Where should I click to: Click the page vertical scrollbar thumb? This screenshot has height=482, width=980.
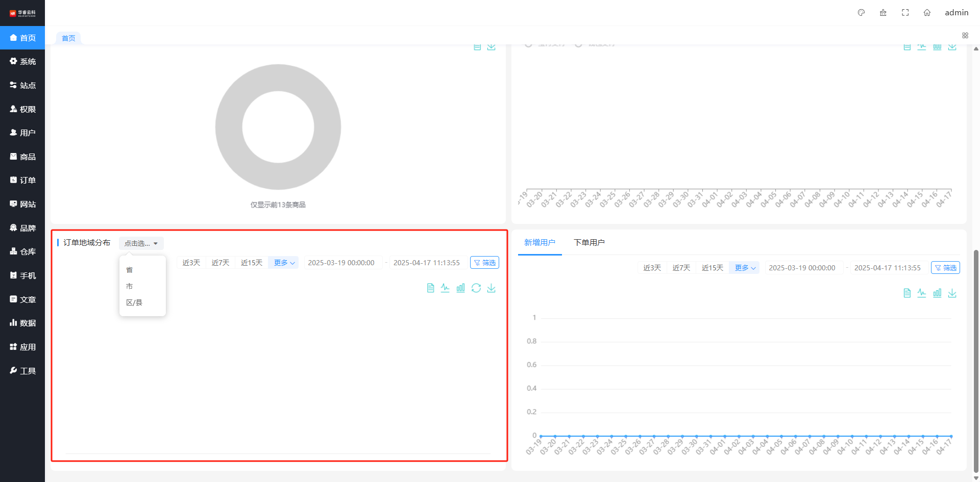[x=976, y=357]
